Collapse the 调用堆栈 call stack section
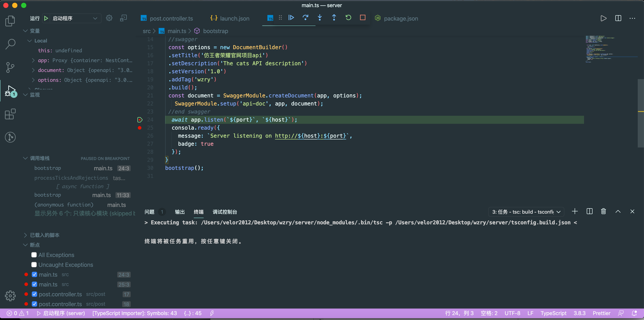This screenshot has width=644, height=320. (x=25, y=158)
